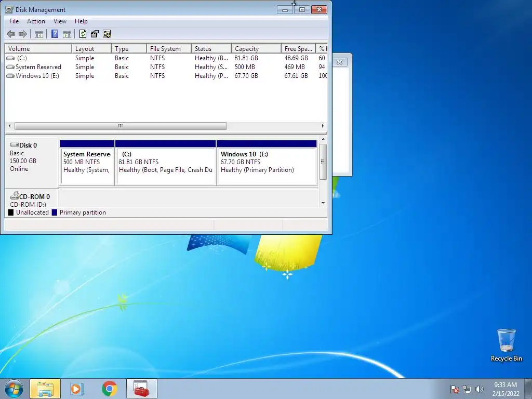
Task: Sort by the File System column header
Action: (169, 48)
